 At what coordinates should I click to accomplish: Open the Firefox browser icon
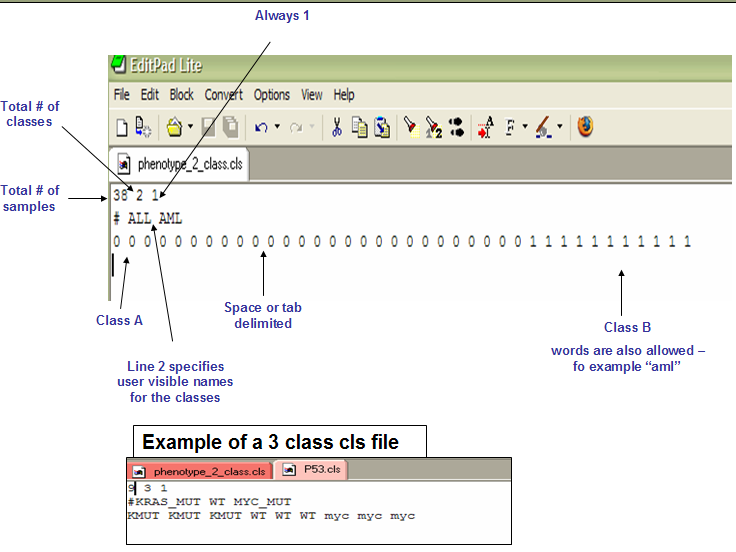coord(585,127)
